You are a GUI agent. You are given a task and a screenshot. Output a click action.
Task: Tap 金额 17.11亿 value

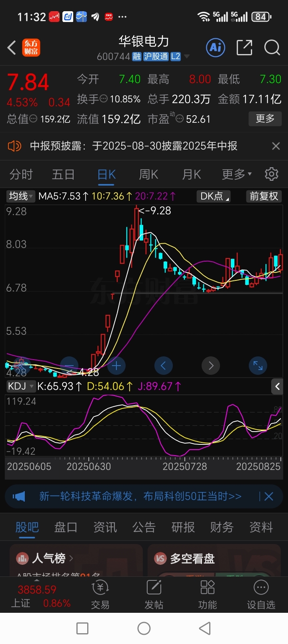click(250, 99)
